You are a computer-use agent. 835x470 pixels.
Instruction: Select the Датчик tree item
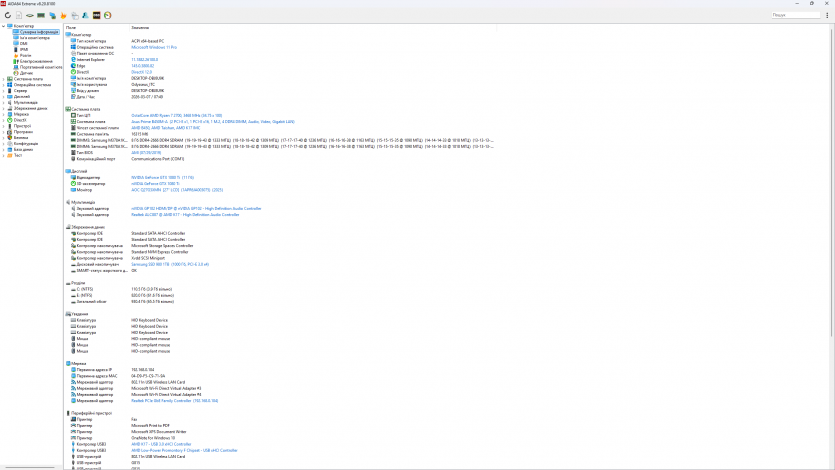tap(27, 72)
